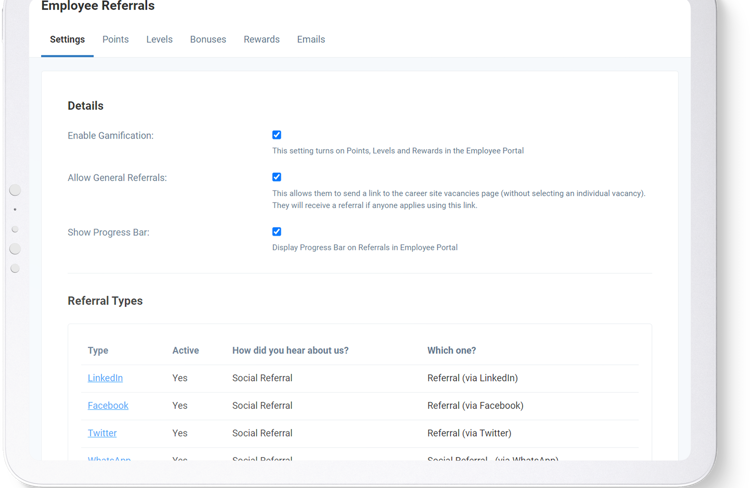The width and height of the screenshot is (750, 488).
Task: Click the Type column header
Action: tap(98, 351)
